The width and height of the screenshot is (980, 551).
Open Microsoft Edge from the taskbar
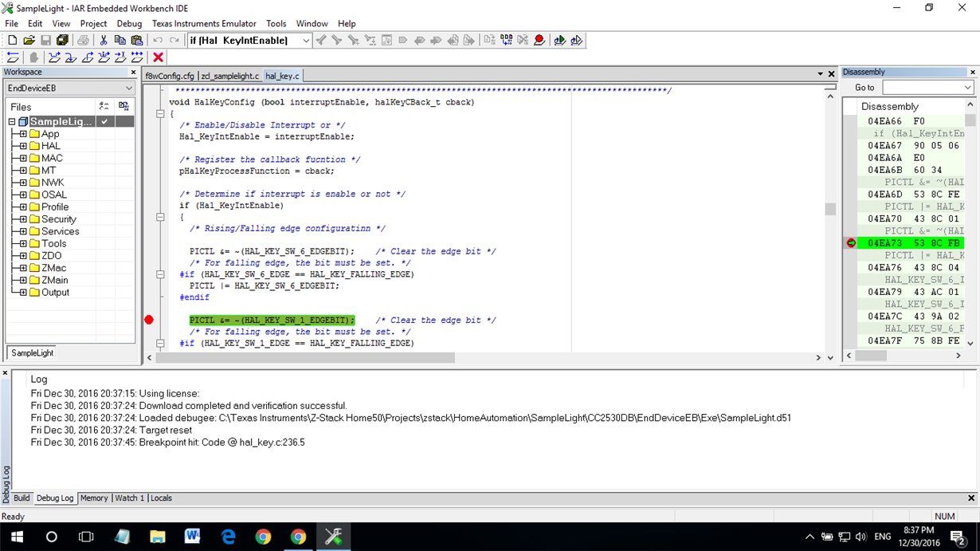click(228, 537)
